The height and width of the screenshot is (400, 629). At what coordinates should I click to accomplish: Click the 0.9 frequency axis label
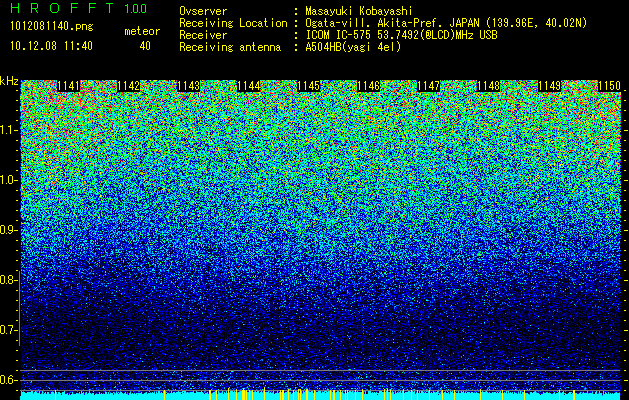point(9,230)
